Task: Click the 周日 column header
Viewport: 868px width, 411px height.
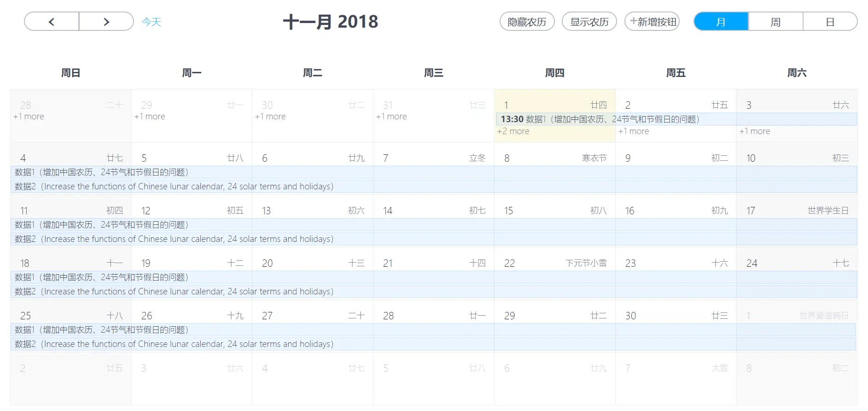Action: coord(71,73)
